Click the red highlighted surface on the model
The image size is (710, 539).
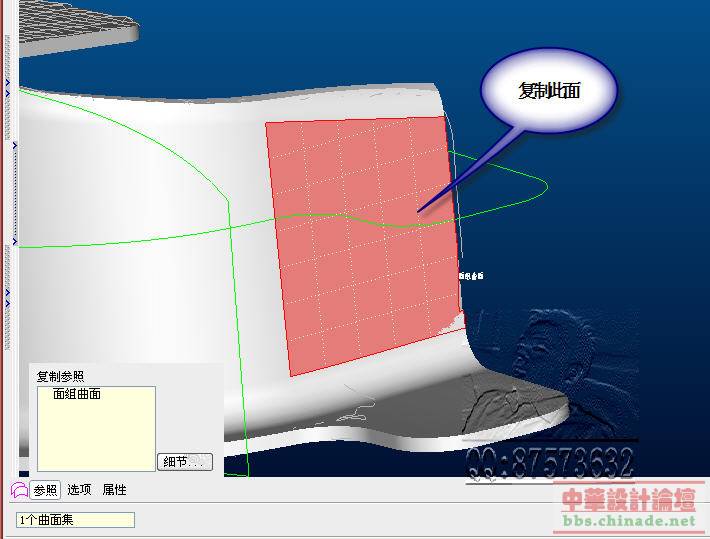point(365,245)
